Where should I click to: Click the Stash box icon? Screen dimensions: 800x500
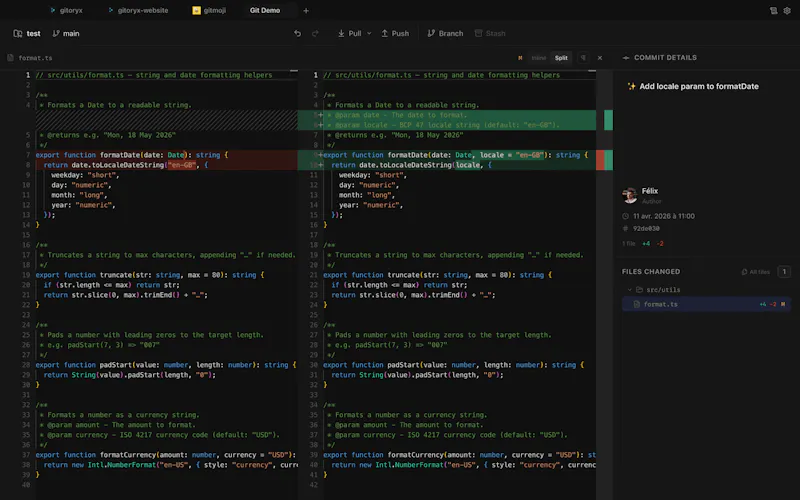479,34
